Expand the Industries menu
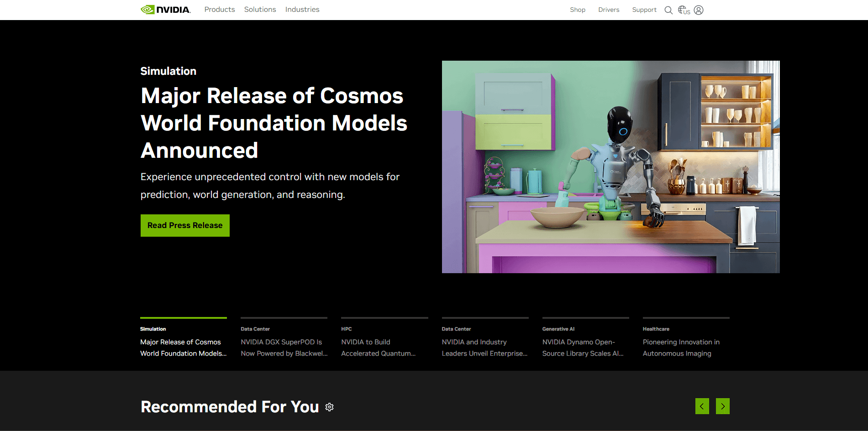Screen dimensions: 868x431 (x=302, y=10)
